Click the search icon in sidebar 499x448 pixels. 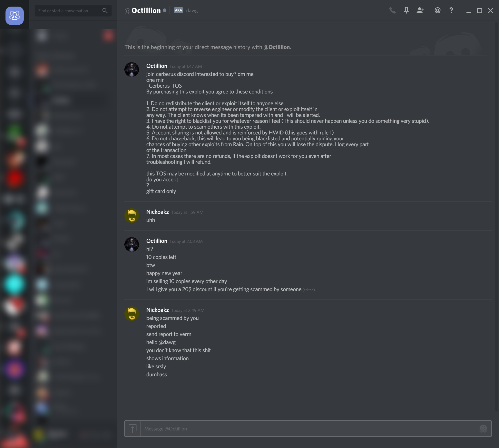click(x=105, y=10)
